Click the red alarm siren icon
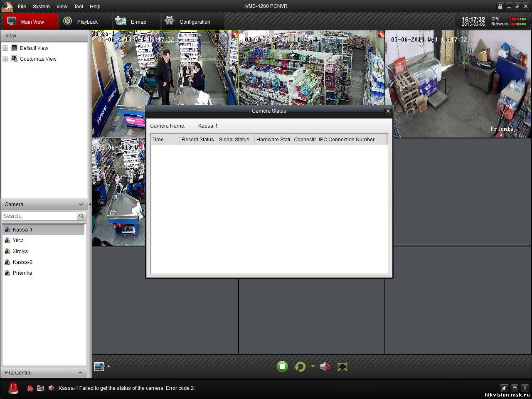The width and height of the screenshot is (532, 399). (x=14, y=388)
